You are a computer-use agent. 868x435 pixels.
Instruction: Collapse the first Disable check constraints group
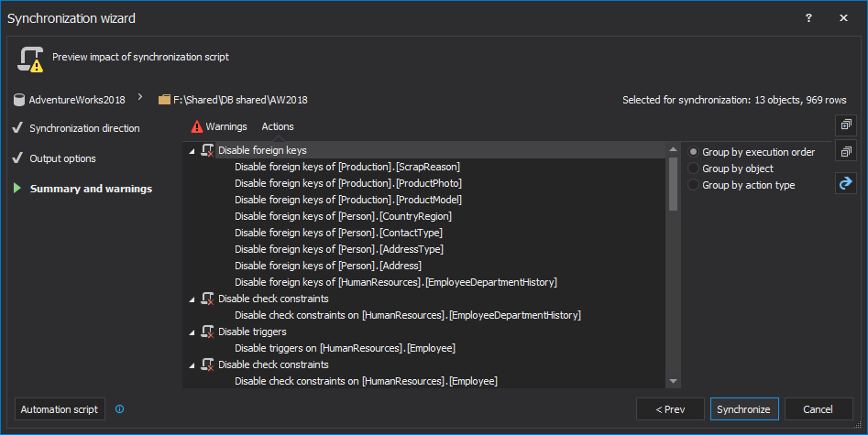click(x=192, y=299)
